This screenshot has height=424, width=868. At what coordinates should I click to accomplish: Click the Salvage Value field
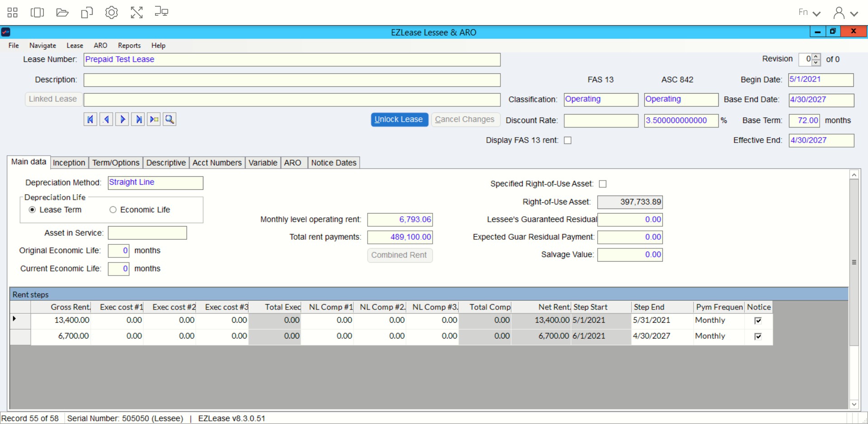[630, 255]
